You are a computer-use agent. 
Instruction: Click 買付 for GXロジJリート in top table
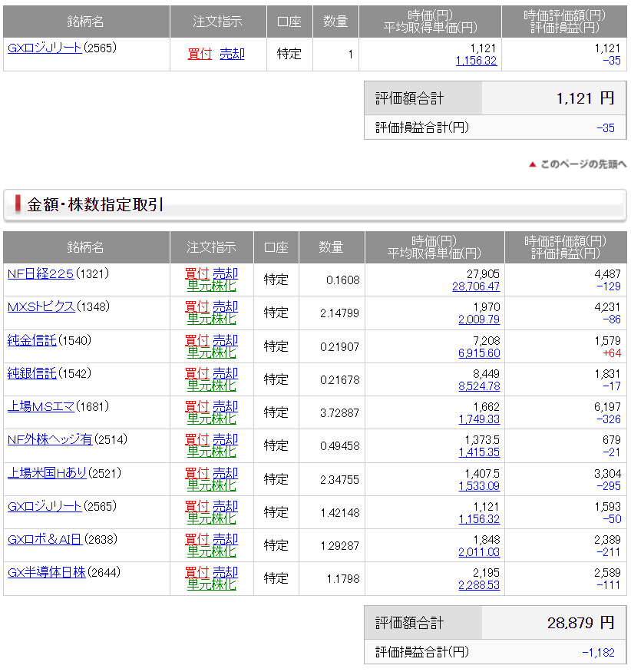200,54
